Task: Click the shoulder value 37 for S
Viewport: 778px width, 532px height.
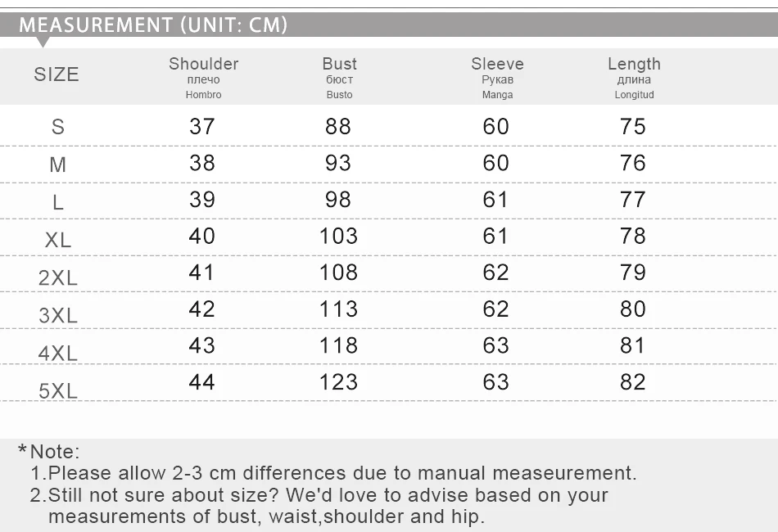Action: (202, 126)
